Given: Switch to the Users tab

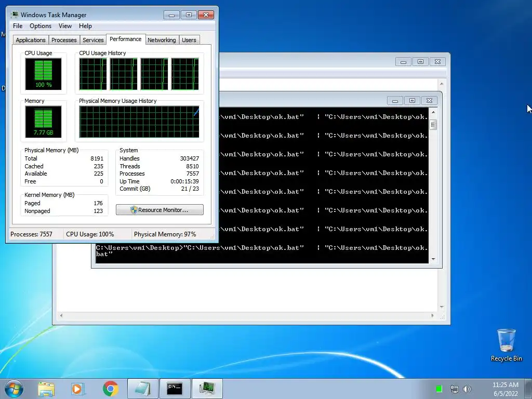Looking at the screenshot, I should click(189, 40).
